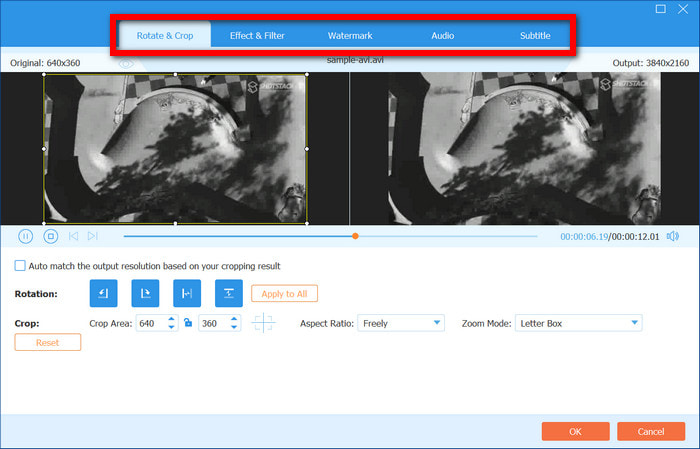Click the Reset crop button
Viewport: 700px width, 449px height.
point(48,342)
